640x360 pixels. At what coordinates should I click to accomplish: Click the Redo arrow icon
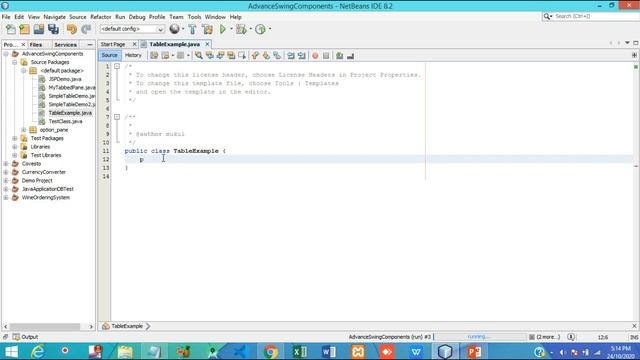coord(86,29)
